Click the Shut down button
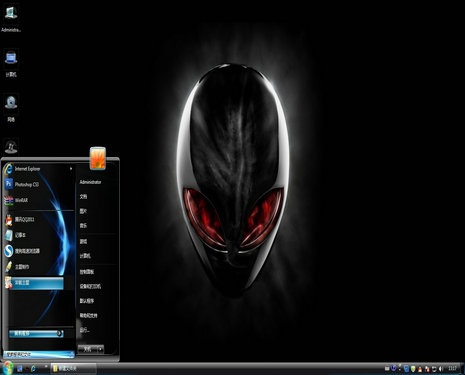This screenshot has height=375, width=465. (87, 349)
